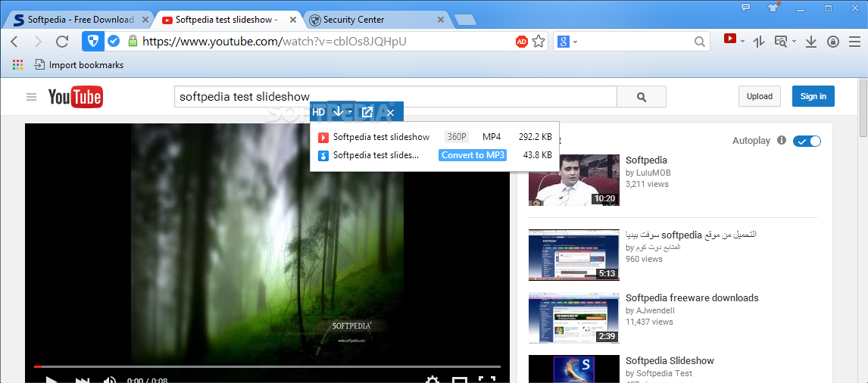Click the 43.8 KB file size
The width and height of the screenshot is (868, 383).
click(538, 155)
